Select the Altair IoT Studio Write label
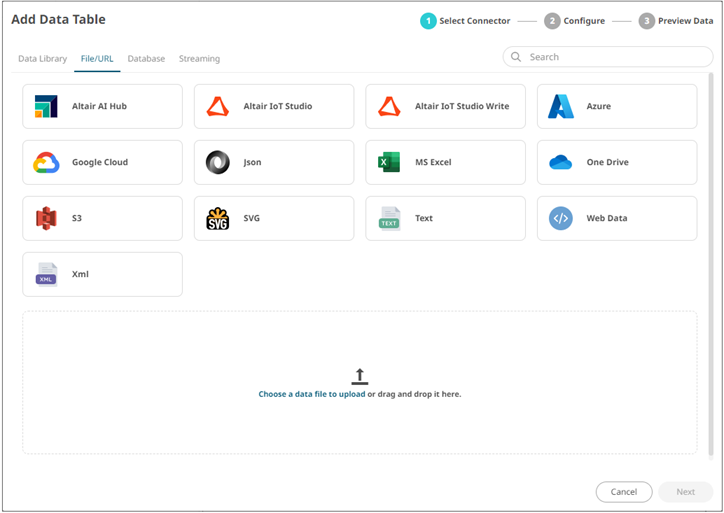Viewport: 724px width, 513px height. pos(462,106)
